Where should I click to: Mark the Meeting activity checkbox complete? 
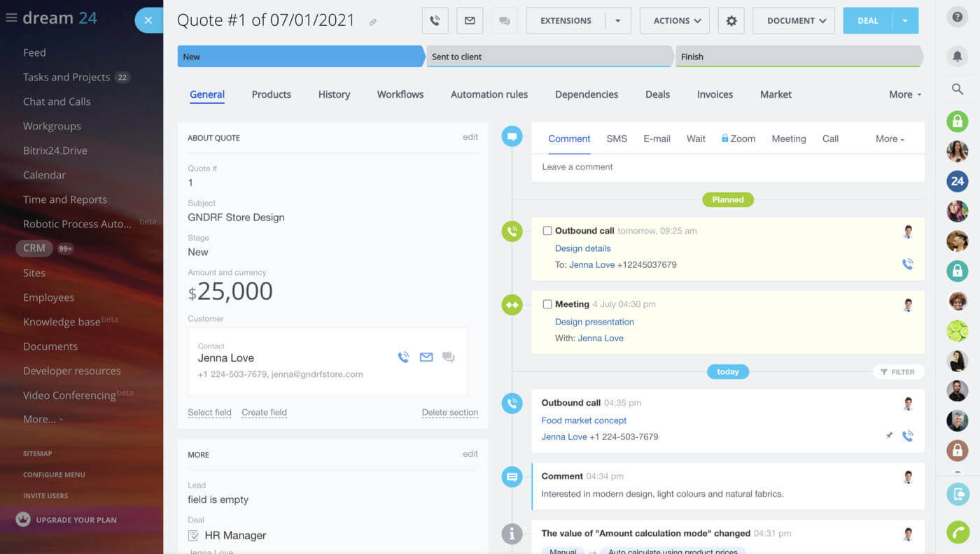pos(547,304)
